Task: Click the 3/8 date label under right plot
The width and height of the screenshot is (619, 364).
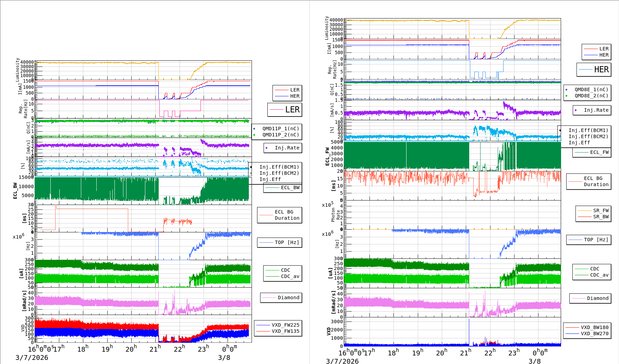Action: pyautogui.click(x=534, y=361)
